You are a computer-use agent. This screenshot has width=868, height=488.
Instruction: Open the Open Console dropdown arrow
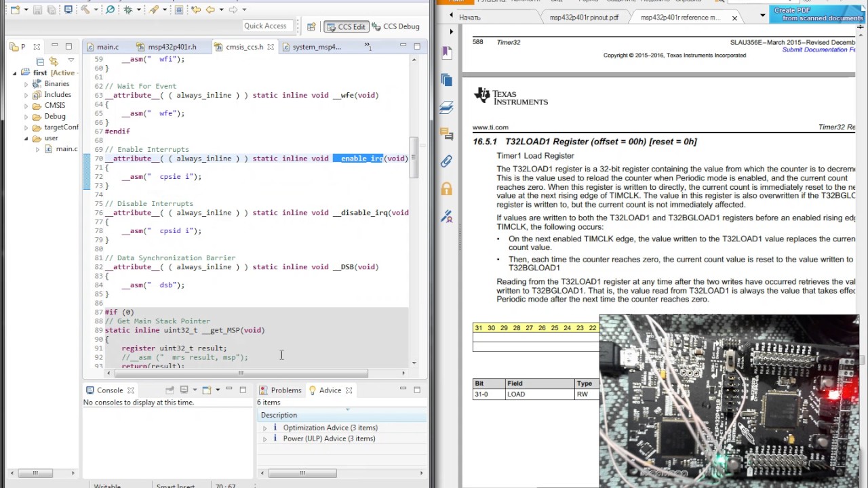point(217,390)
